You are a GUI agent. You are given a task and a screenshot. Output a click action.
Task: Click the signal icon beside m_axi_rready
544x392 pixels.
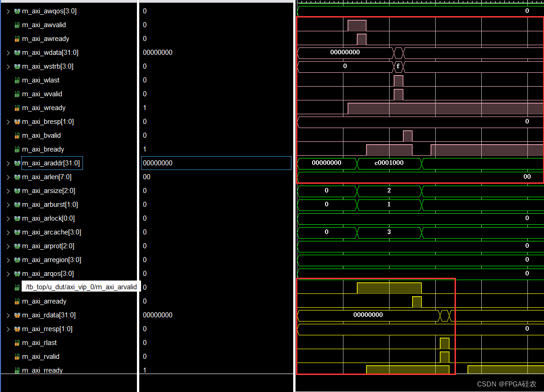pos(17,370)
